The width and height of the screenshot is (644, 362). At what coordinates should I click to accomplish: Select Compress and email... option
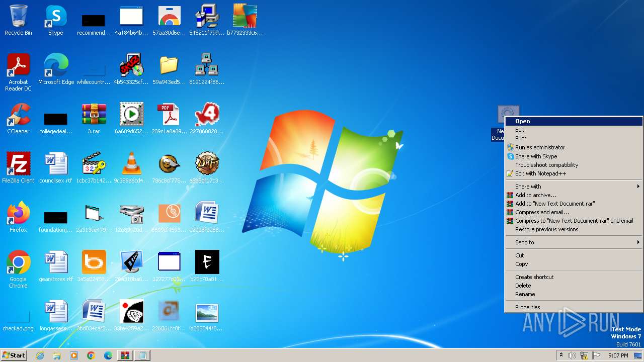[574, 212]
